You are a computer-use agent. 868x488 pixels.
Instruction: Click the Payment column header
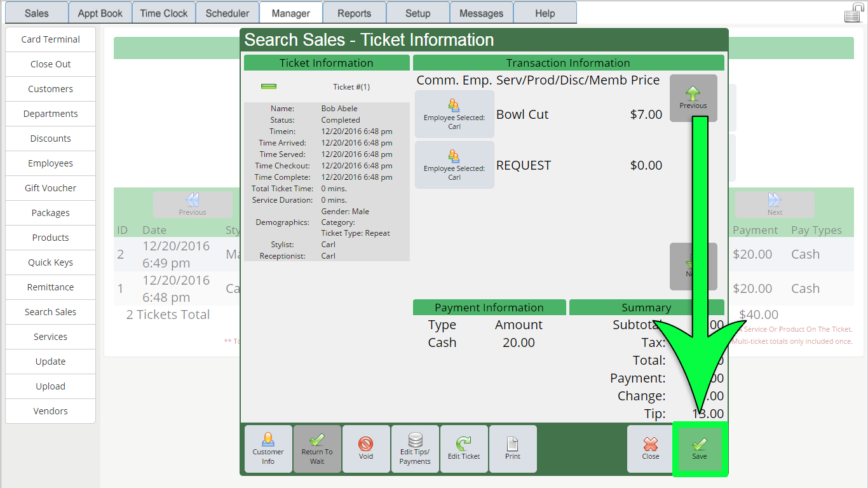pyautogui.click(x=756, y=230)
